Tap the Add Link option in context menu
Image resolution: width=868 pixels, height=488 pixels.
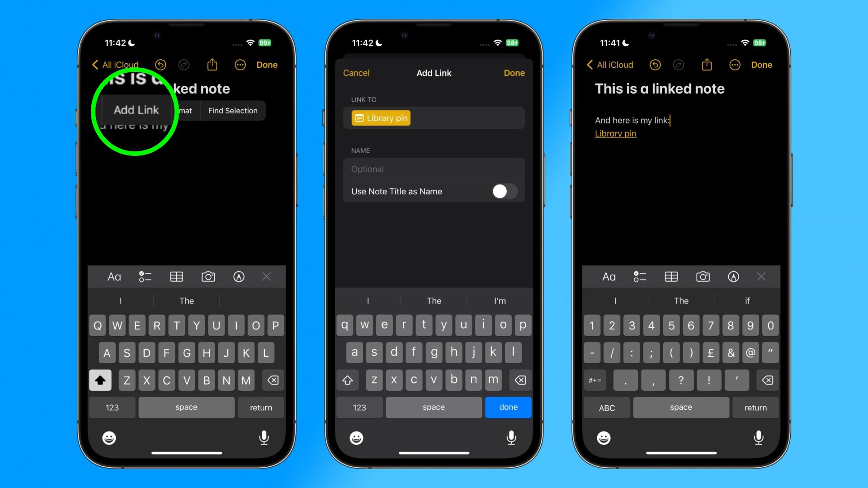(136, 110)
